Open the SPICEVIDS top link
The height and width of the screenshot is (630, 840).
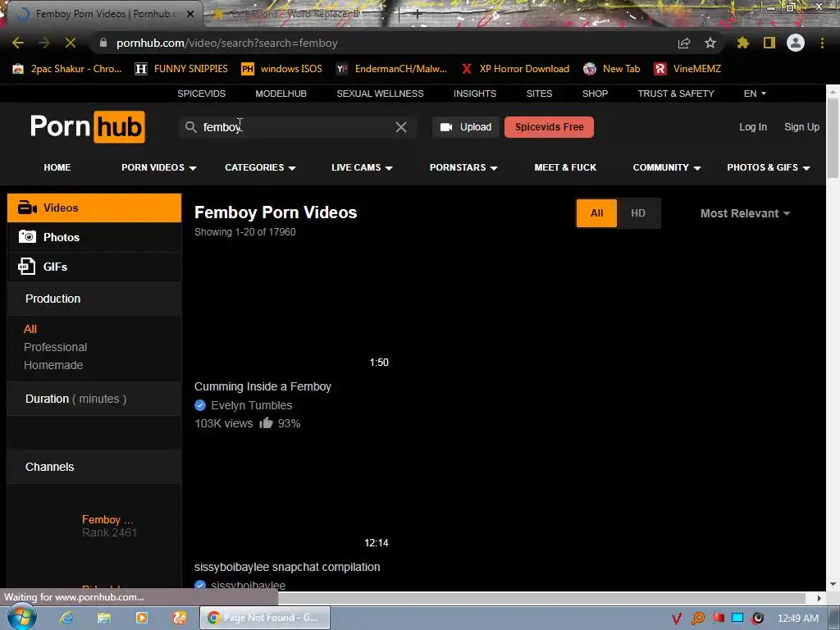pos(202,94)
